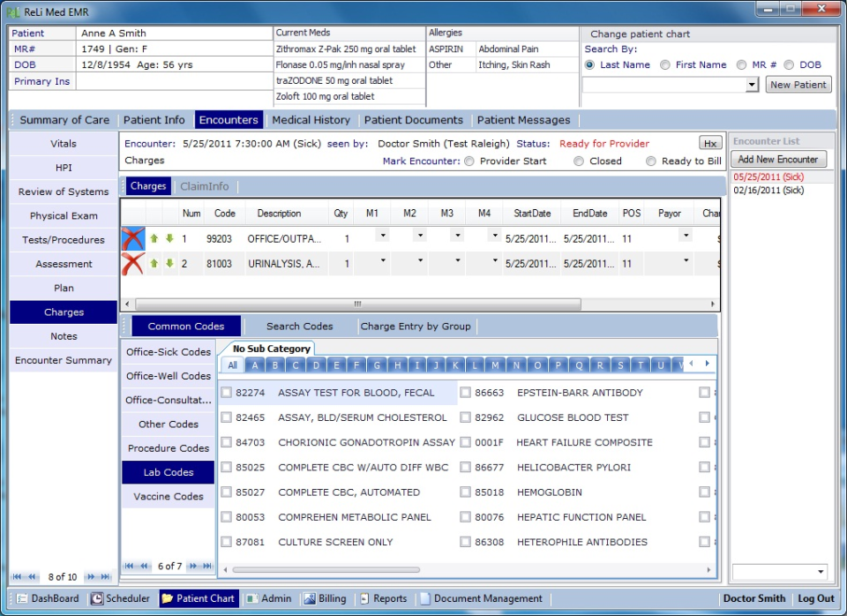The image size is (847, 616).
Task: Check the 82274 fecal blood assay code
Action: pyautogui.click(x=227, y=393)
